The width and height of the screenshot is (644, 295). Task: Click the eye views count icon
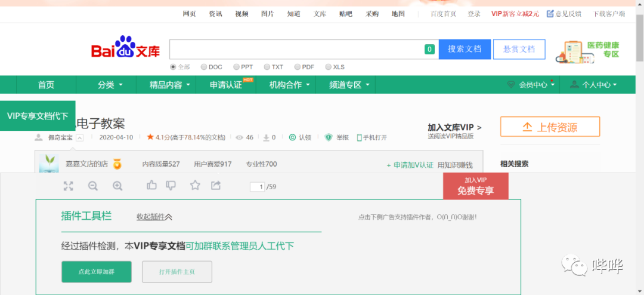coord(240,137)
